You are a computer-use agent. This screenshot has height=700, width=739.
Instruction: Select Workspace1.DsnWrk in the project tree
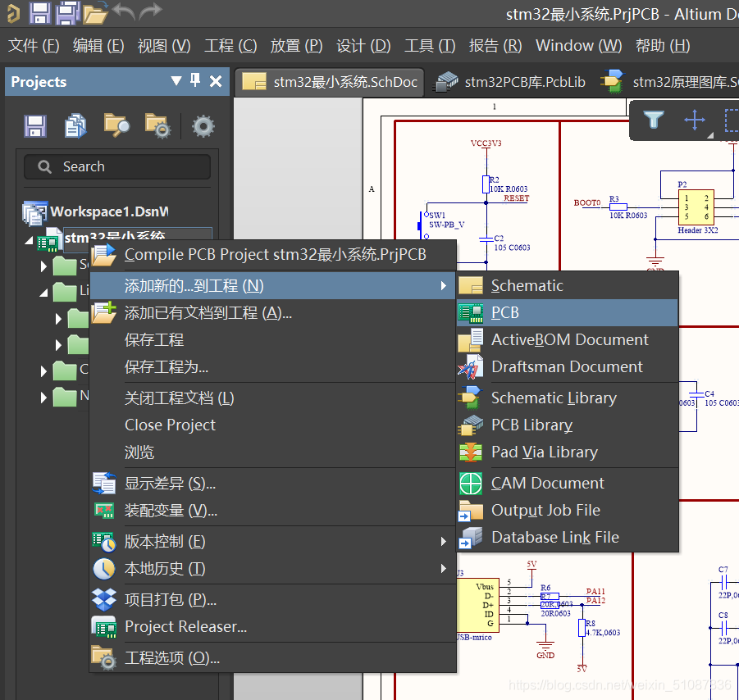(108, 211)
